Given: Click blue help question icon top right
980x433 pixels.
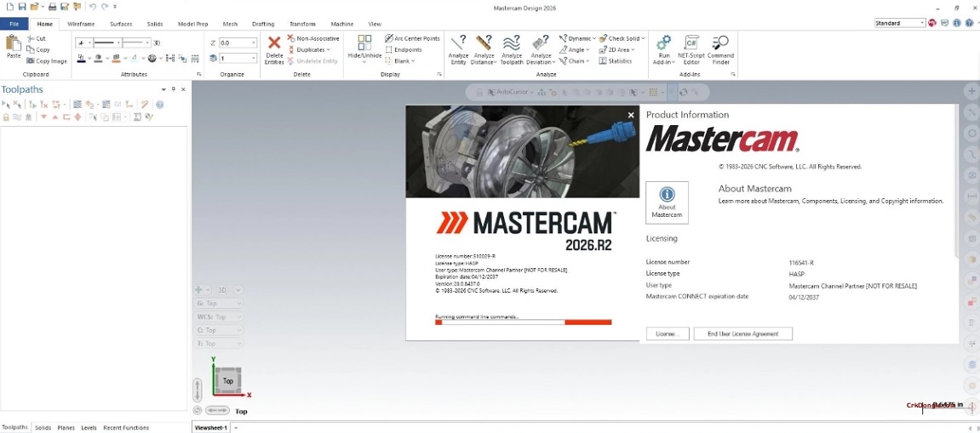Looking at the screenshot, I should pyautogui.click(x=970, y=23).
